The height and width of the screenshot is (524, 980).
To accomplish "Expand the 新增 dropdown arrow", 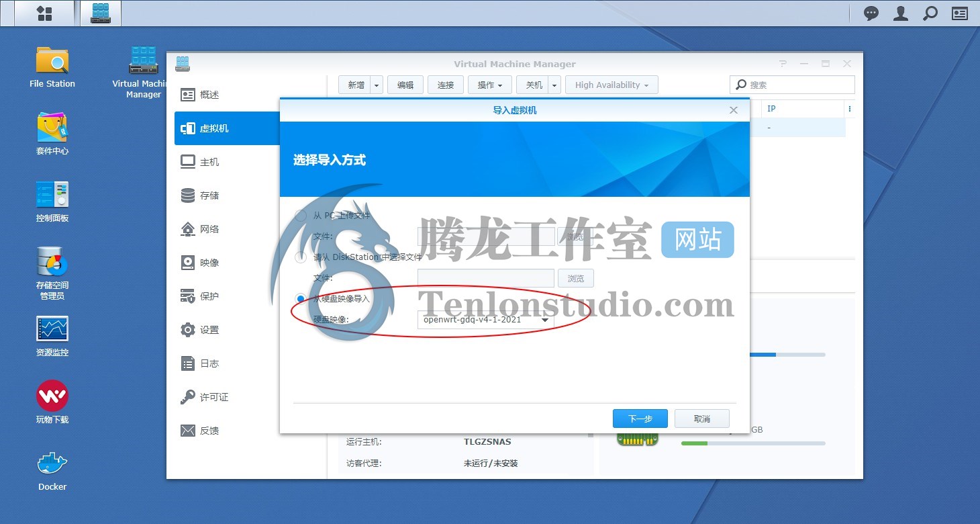I will click(x=377, y=85).
